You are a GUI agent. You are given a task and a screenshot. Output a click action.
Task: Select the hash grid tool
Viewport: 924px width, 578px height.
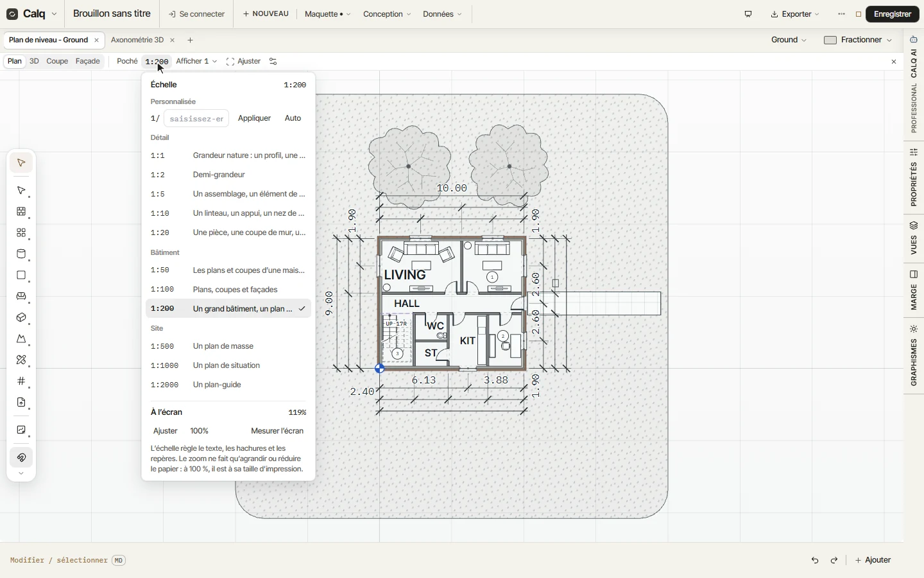(x=21, y=381)
